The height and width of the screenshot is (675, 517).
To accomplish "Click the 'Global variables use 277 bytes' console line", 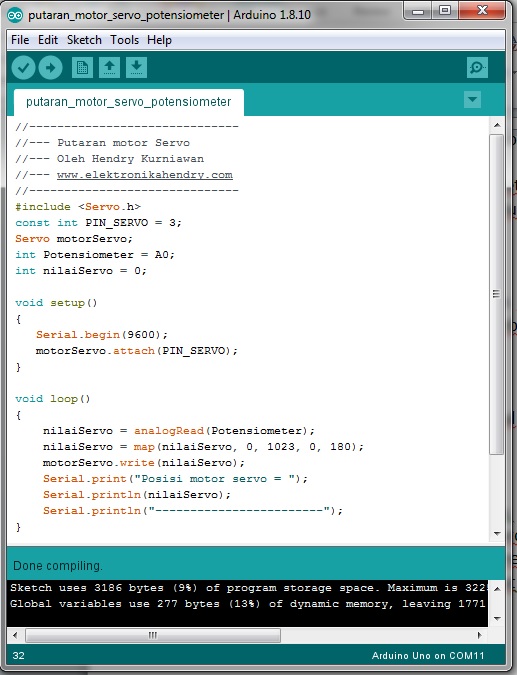I will pyautogui.click(x=248, y=604).
